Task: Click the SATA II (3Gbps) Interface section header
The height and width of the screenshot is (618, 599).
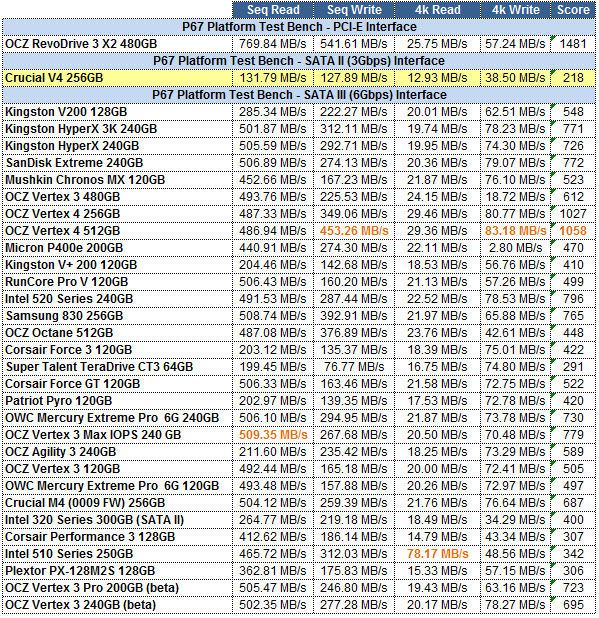Action: 299,61
